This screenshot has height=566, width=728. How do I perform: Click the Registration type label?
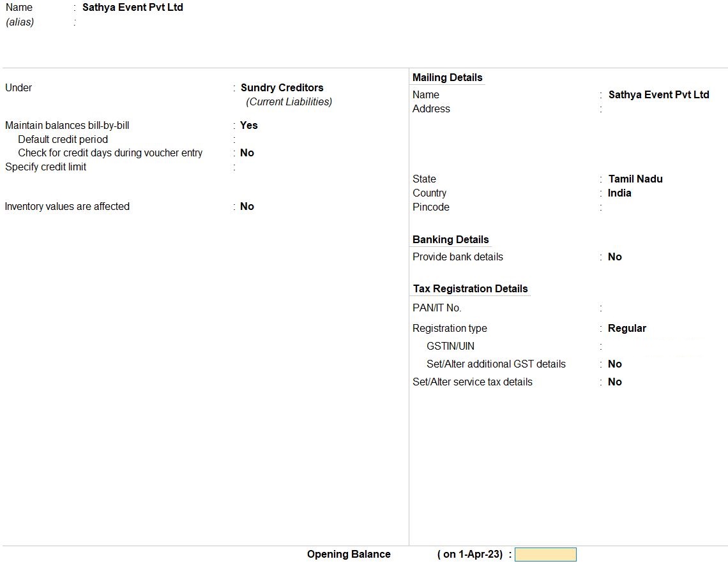(x=450, y=329)
